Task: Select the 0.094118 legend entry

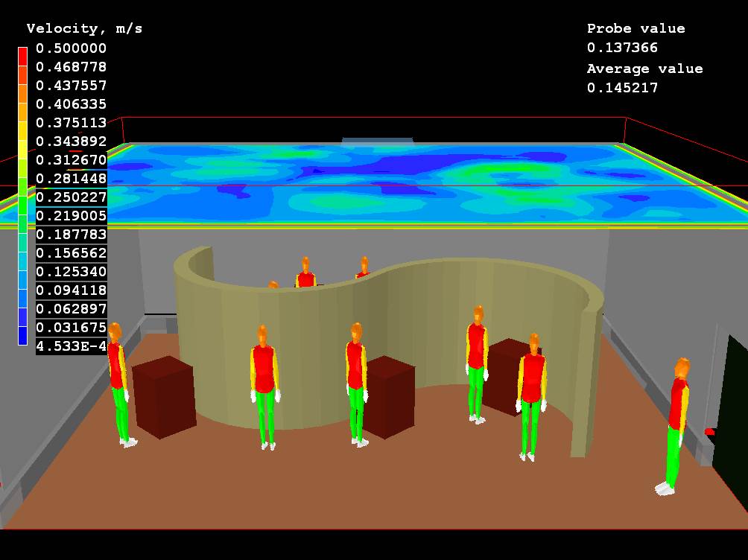Action: (71, 290)
